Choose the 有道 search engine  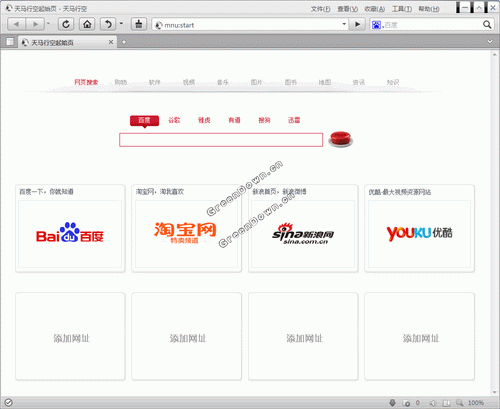[234, 120]
